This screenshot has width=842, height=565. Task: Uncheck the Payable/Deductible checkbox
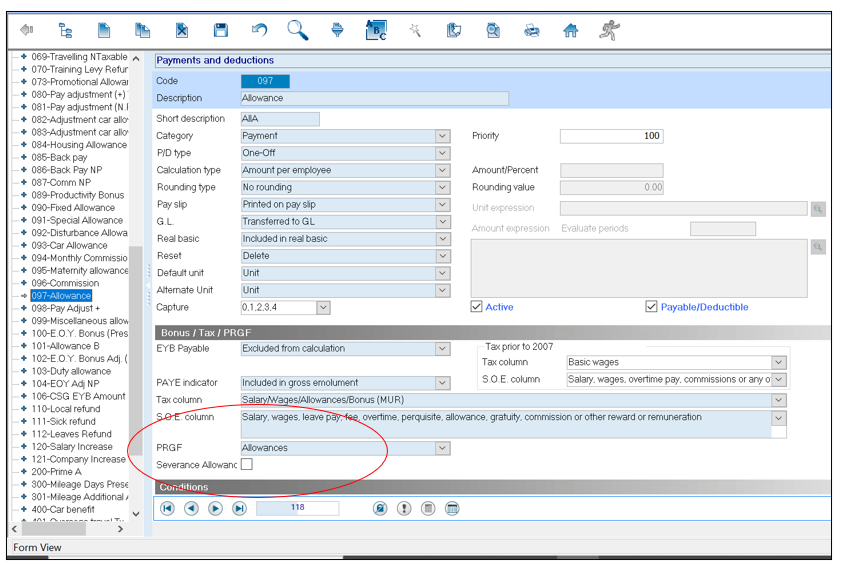pyautogui.click(x=652, y=307)
